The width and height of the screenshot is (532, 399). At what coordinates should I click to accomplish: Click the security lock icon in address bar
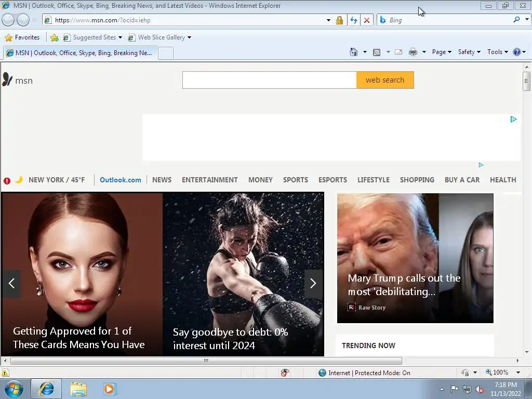click(x=339, y=20)
